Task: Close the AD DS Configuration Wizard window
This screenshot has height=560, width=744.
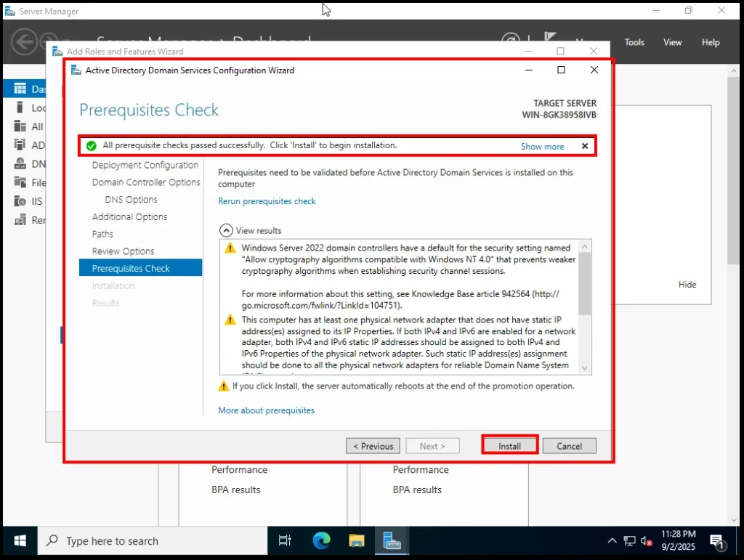Action: [x=594, y=70]
